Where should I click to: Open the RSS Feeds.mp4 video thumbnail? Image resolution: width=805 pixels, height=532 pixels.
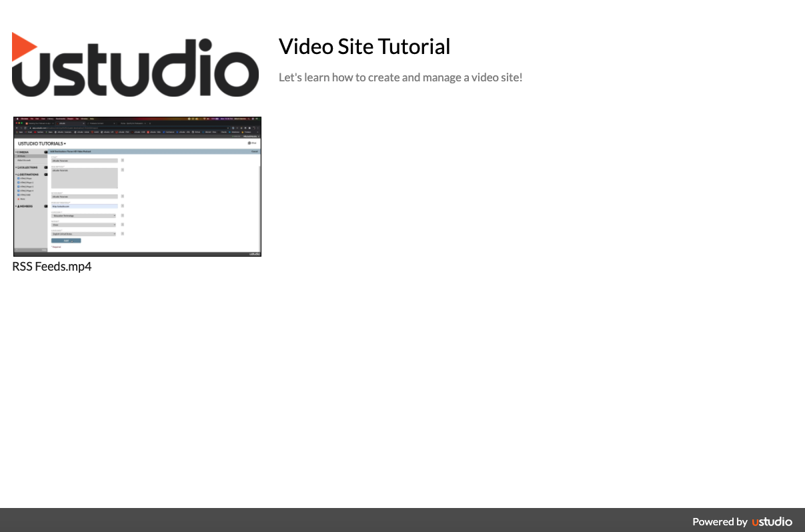tap(137, 187)
